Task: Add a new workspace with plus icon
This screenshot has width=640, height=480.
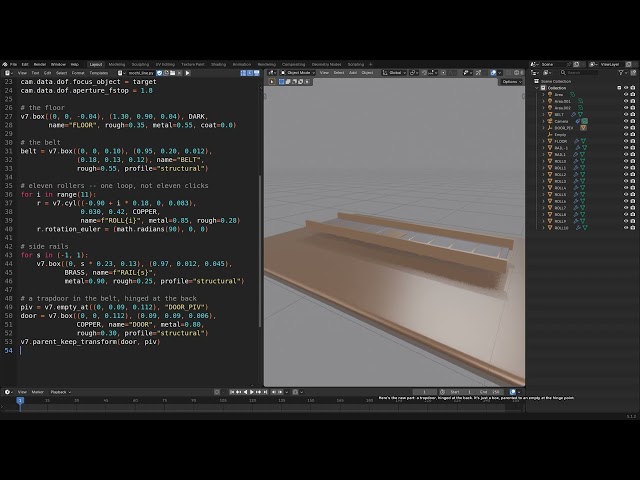Action: pyautogui.click(x=371, y=64)
